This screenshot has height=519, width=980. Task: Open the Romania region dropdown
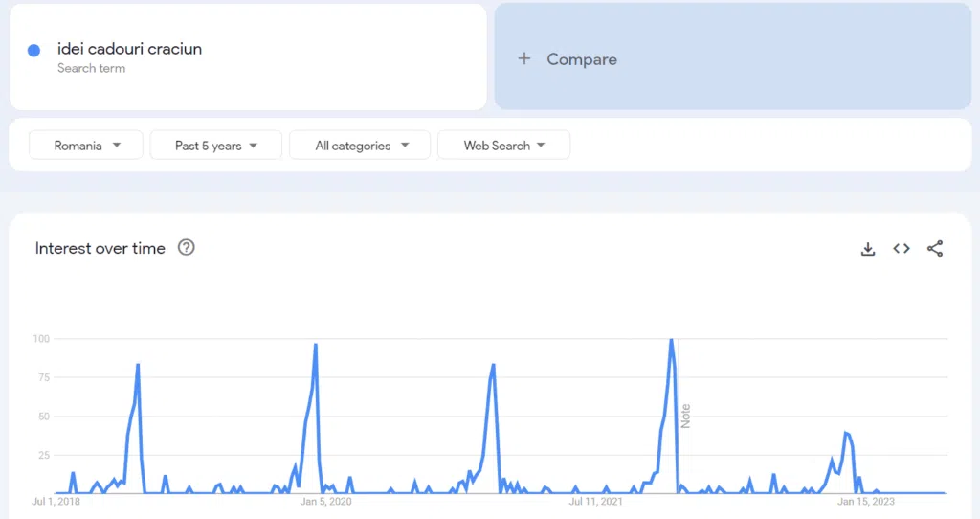tap(86, 145)
